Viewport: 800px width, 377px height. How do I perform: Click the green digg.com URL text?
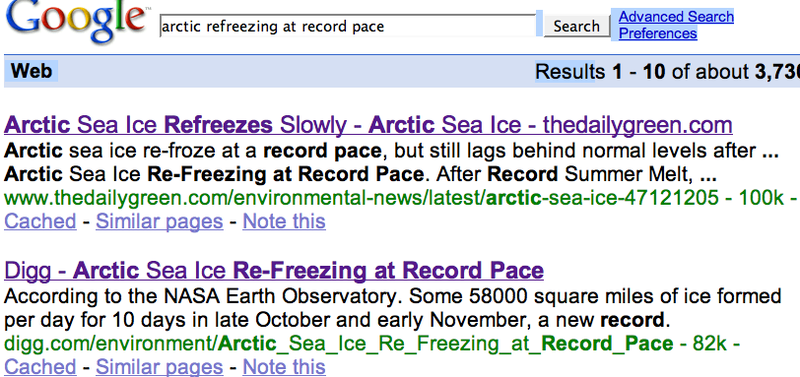point(339,344)
